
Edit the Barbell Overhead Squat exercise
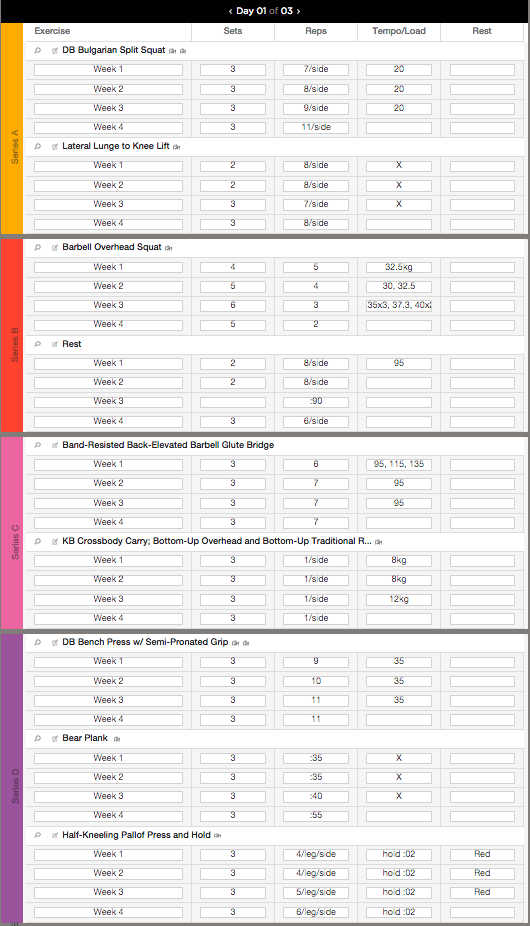pyautogui.click(x=55, y=247)
